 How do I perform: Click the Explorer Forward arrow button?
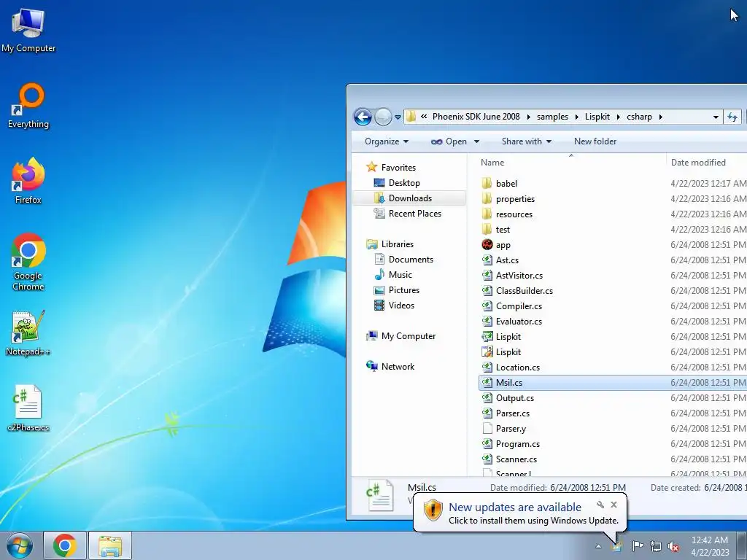tap(383, 117)
